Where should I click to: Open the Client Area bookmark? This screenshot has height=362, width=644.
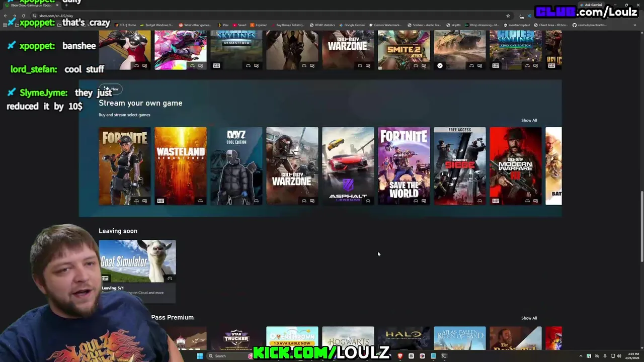(x=551, y=25)
